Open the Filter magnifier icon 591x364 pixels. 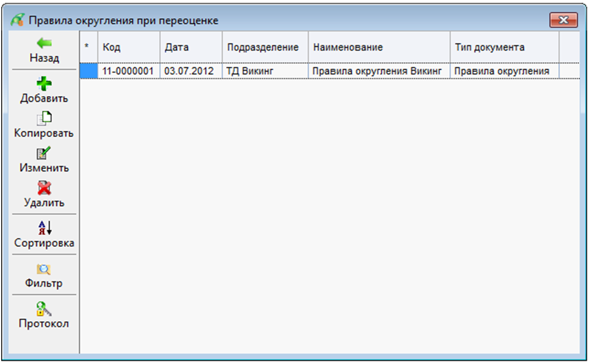44,269
